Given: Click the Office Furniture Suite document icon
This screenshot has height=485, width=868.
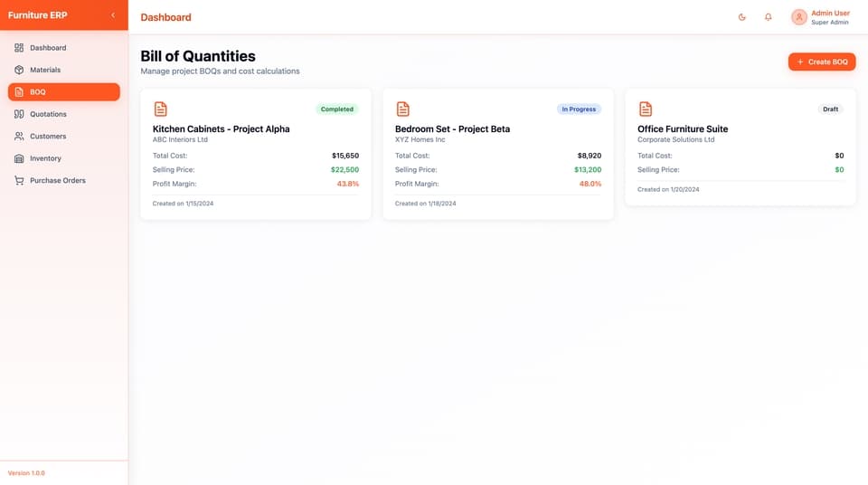Looking at the screenshot, I should tap(646, 109).
